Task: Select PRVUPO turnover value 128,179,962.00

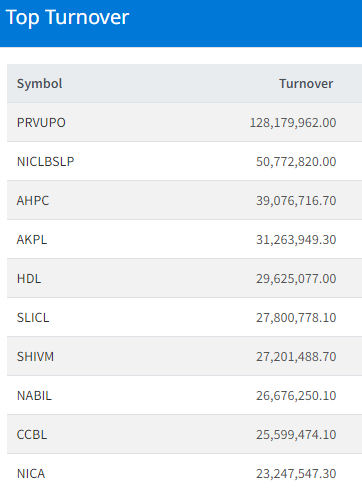Action: pos(293,123)
